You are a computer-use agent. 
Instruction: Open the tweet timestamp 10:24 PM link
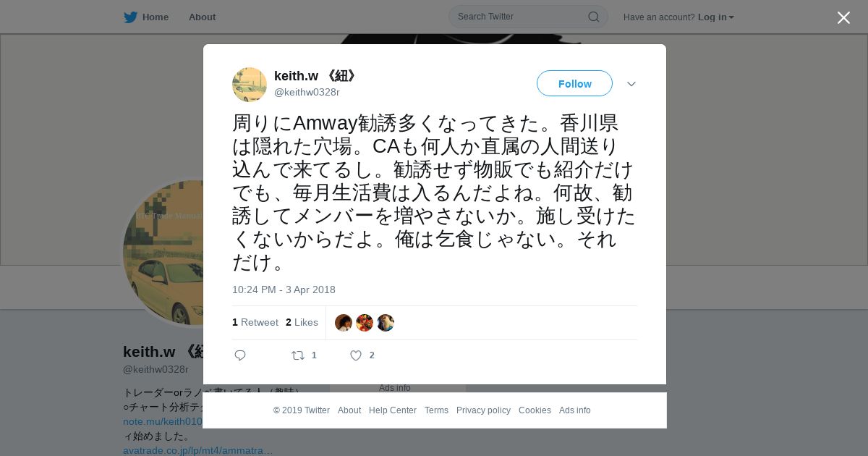[284, 290]
